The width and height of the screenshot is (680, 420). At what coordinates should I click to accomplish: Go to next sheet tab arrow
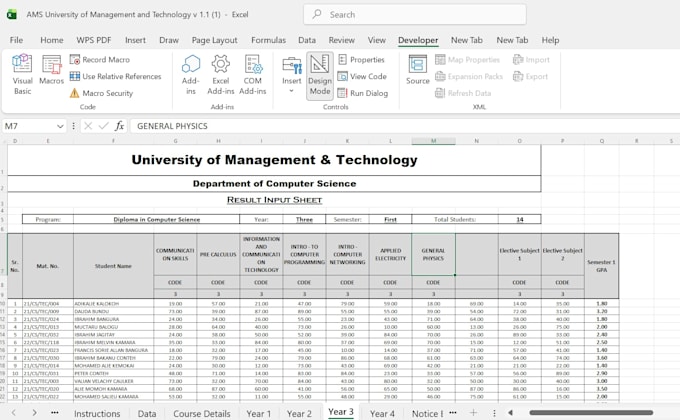[34, 413]
